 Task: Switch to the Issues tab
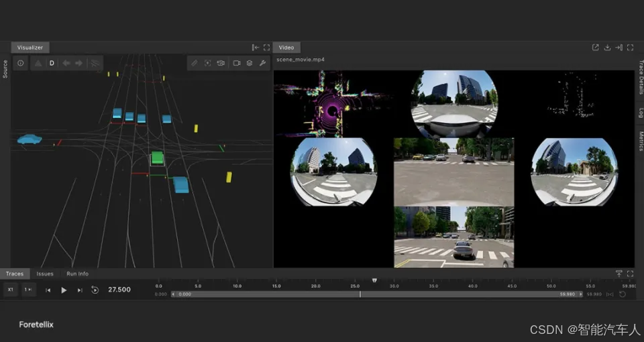[45, 274]
